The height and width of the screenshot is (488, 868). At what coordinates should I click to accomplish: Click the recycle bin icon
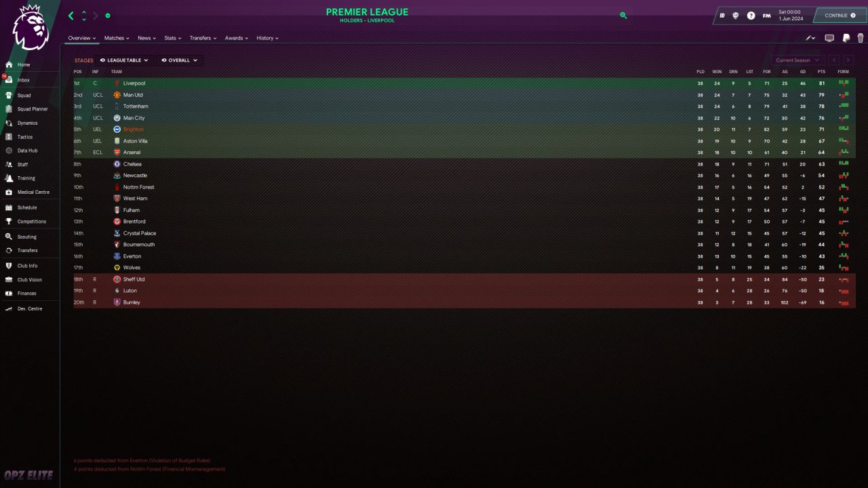[x=861, y=38]
